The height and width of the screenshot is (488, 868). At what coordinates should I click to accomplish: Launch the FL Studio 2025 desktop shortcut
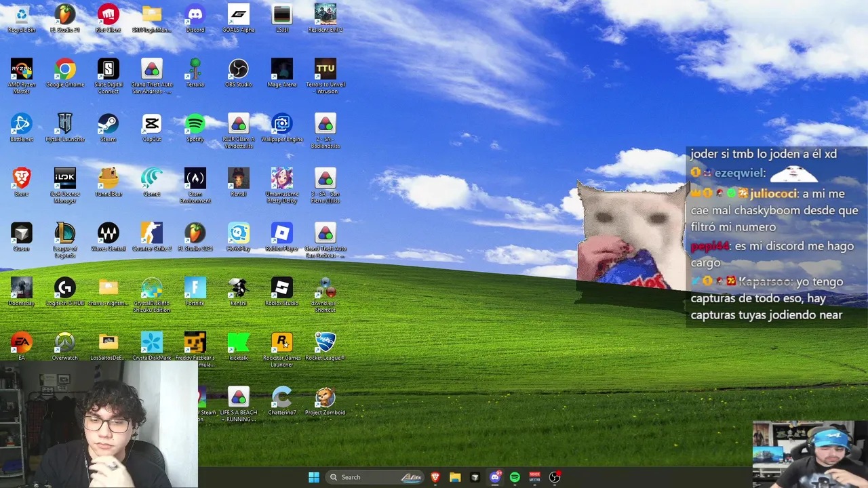click(195, 237)
